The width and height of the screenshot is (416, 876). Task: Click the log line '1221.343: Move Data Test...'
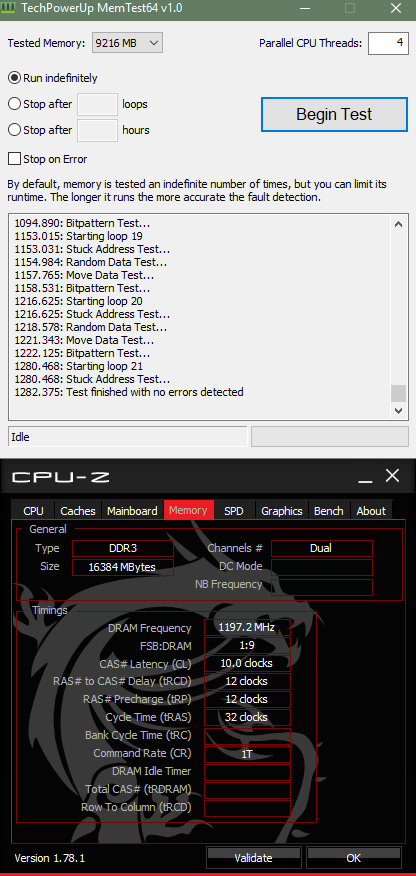pyautogui.click(x=84, y=340)
